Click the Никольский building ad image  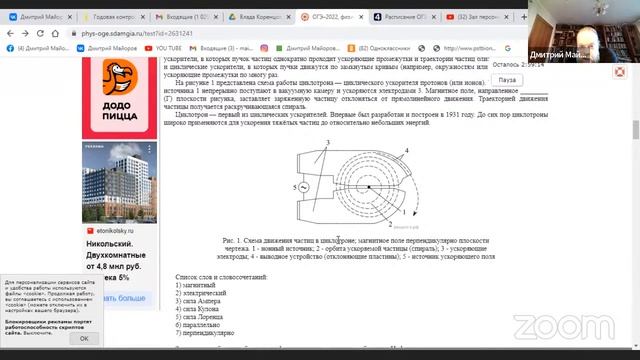pyautogui.click(x=119, y=182)
